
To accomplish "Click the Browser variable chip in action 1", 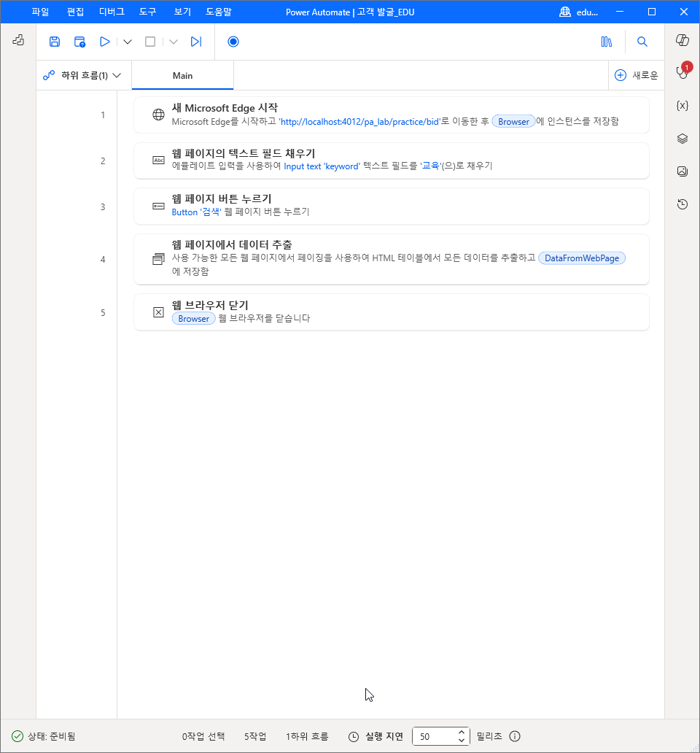I will click(513, 122).
